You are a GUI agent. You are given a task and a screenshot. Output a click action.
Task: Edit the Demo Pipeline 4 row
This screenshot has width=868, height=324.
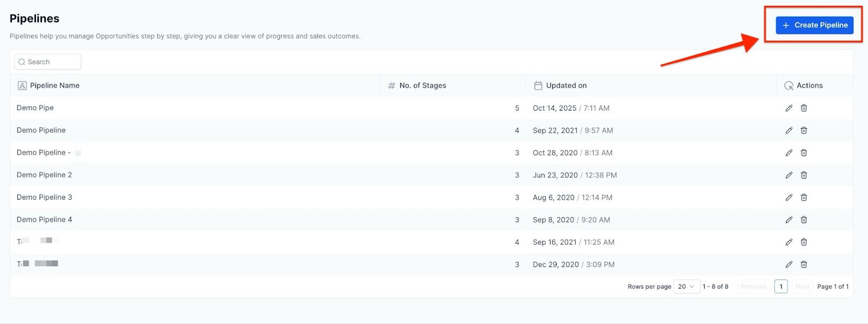click(789, 220)
